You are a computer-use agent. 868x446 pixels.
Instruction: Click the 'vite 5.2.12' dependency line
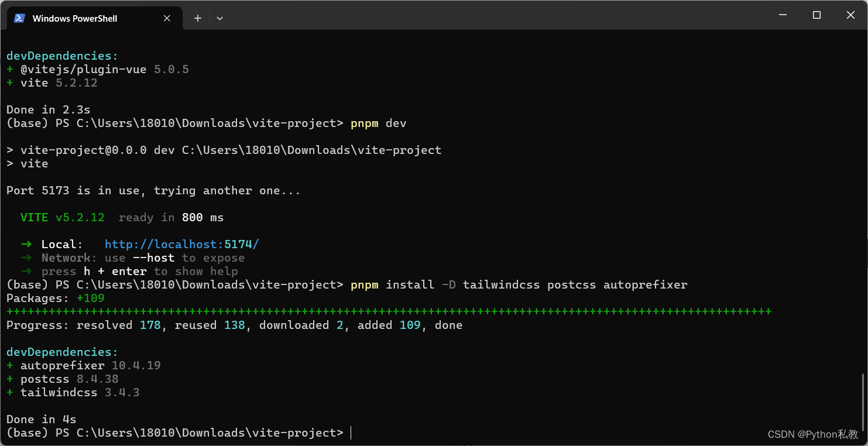[x=52, y=83]
